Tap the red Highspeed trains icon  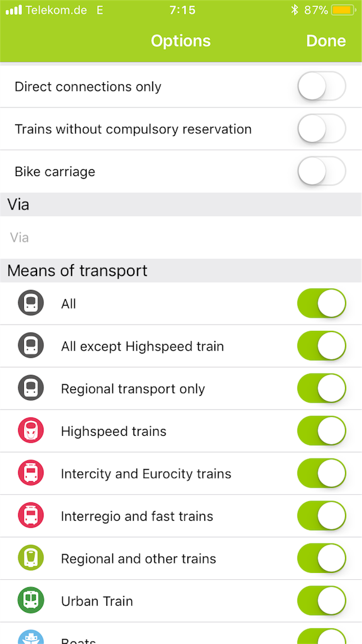tap(31, 431)
